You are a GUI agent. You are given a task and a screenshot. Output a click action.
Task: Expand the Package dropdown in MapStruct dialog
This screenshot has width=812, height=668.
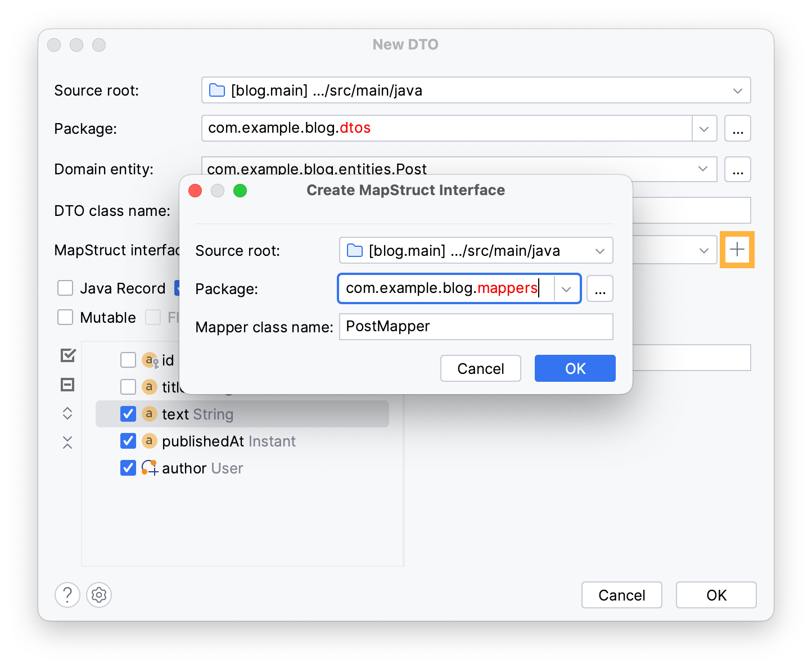point(566,288)
